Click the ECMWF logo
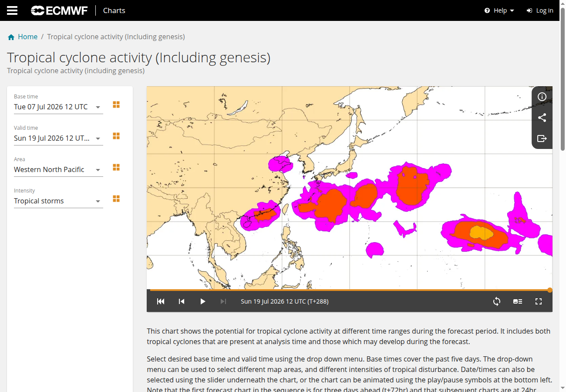This screenshot has width=566, height=392. [x=59, y=10]
